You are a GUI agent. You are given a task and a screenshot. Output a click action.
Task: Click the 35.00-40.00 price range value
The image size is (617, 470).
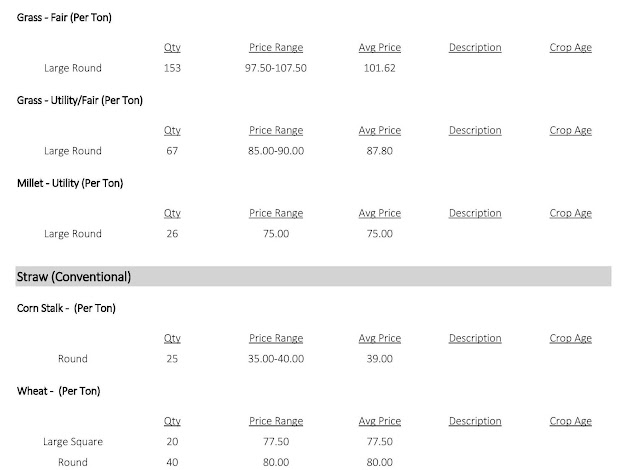click(x=276, y=359)
